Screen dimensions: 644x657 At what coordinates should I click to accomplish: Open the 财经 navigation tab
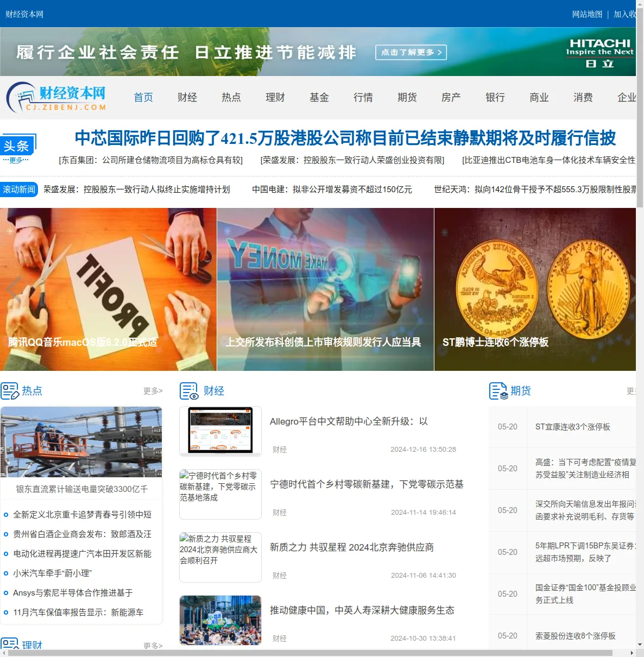(187, 97)
